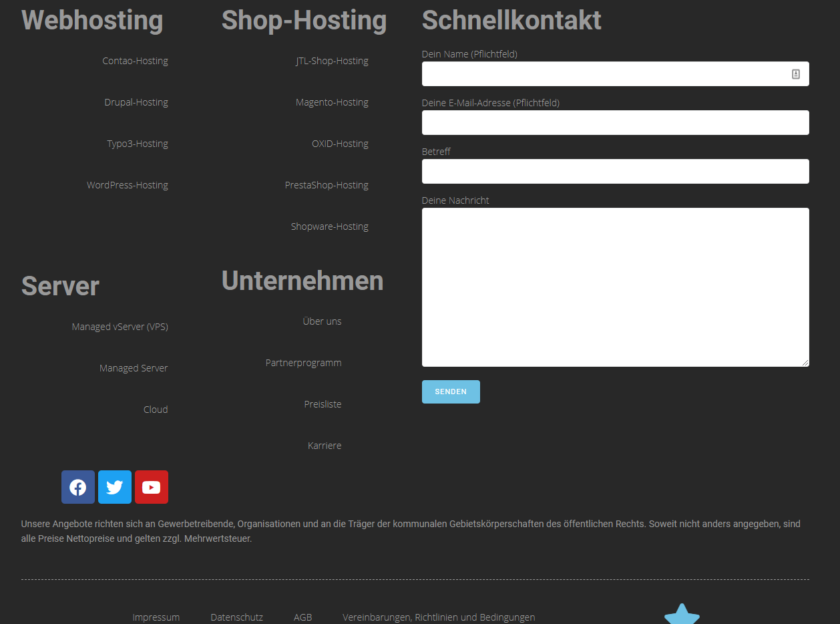Click inside the Deine Nachricht textarea
The height and width of the screenshot is (624, 840).
[615, 287]
